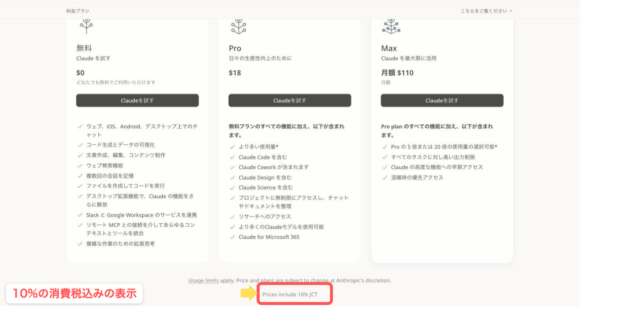
Task: Click the 無料 plan sprout icon
Action: (86, 25)
